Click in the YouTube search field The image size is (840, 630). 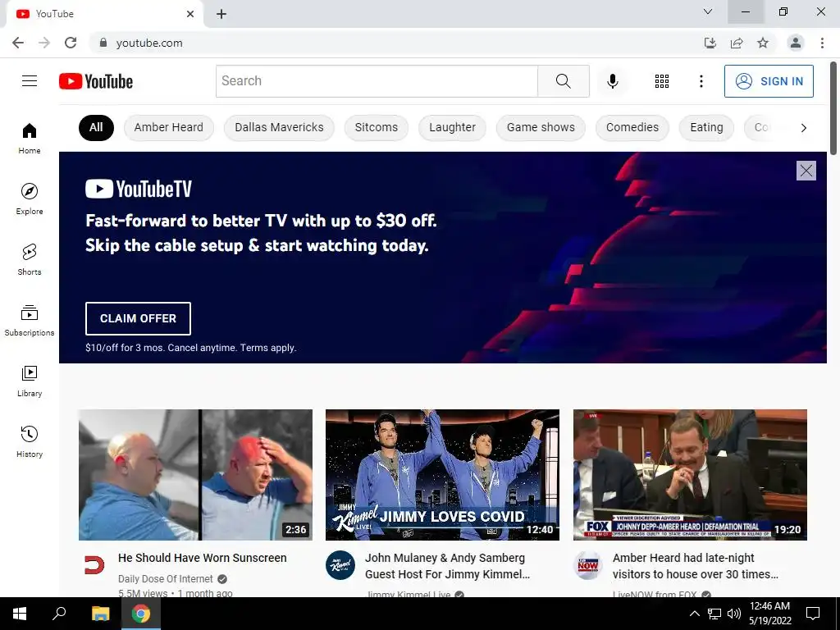377,81
